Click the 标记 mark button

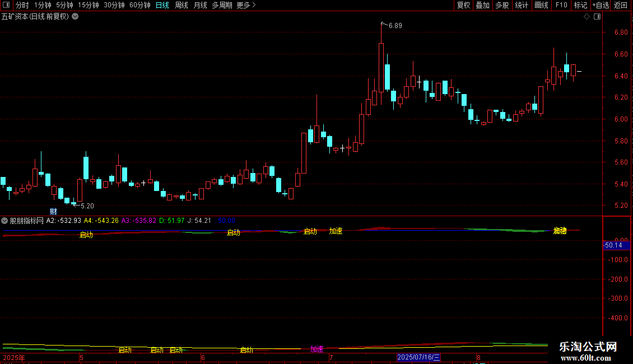click(x=580, y=5)
